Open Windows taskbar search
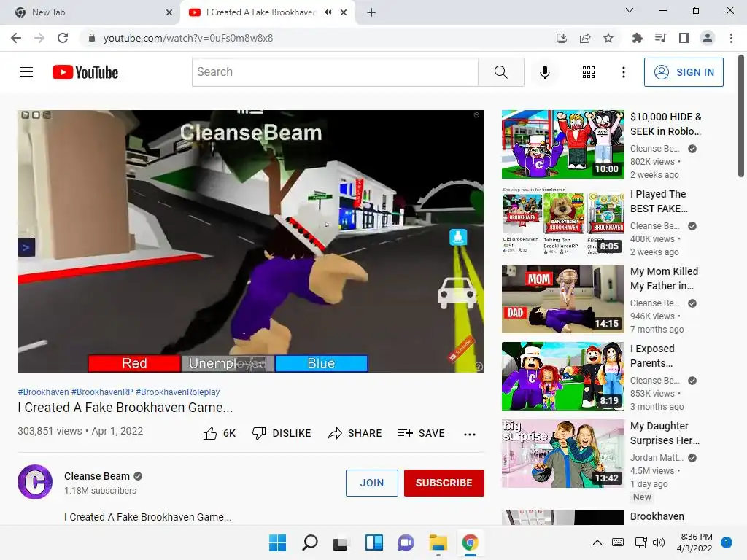The image size is (747, 560). pyautogui.click(x=309, y=542)
